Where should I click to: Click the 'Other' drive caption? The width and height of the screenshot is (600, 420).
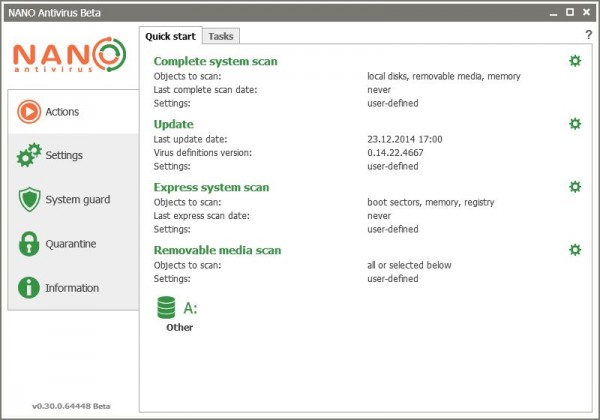(x=179, y=327)
